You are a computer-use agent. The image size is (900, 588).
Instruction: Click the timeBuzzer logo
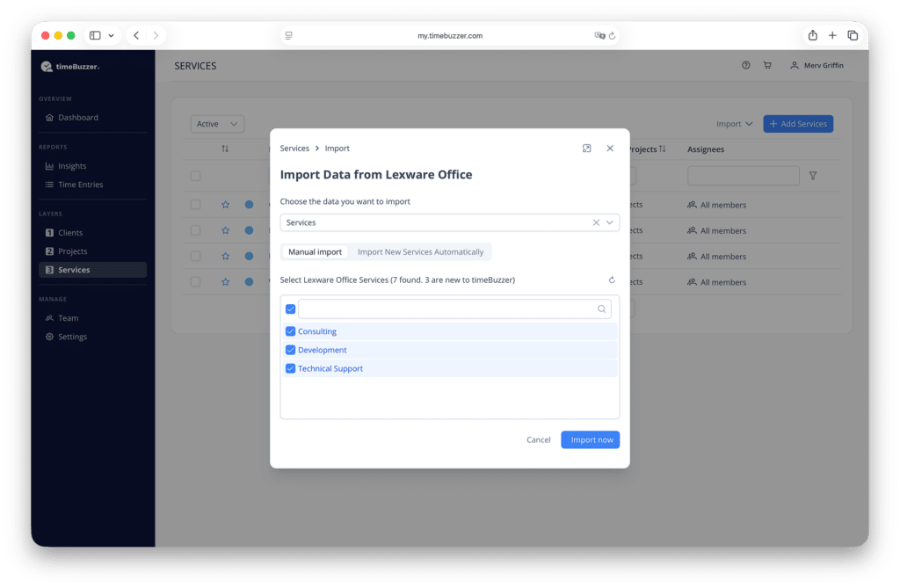point(70,67)
